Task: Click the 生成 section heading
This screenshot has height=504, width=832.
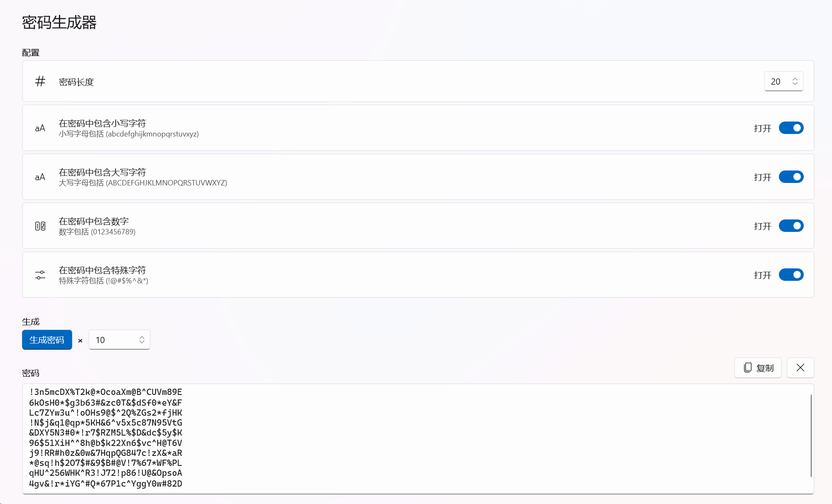Action: [x=31, y=321]
